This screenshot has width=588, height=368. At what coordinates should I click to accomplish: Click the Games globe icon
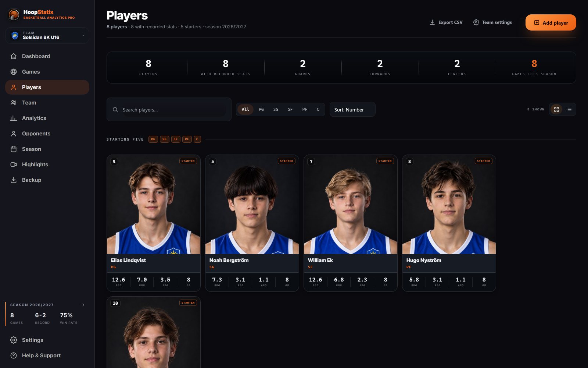(x=14, y=72)
